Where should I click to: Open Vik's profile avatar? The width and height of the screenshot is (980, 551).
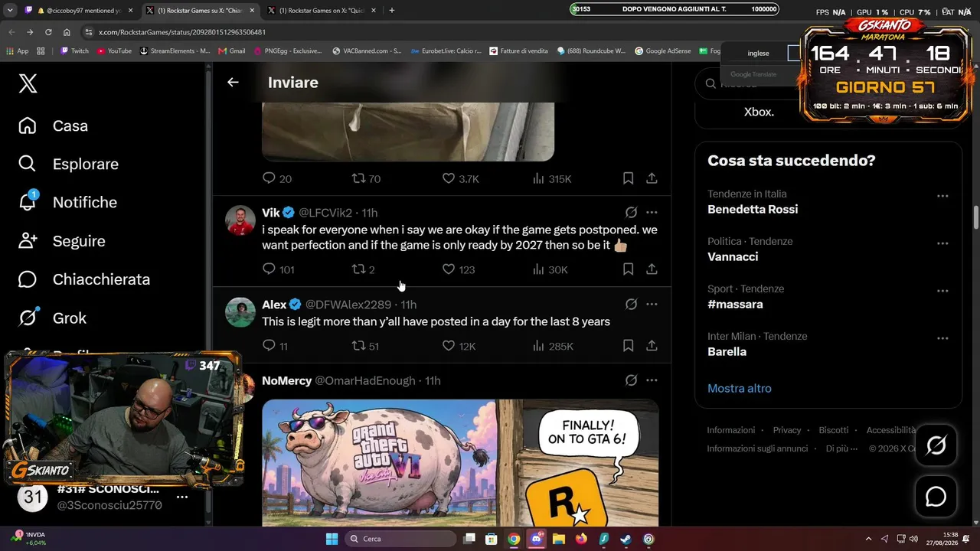pos(240,220)
